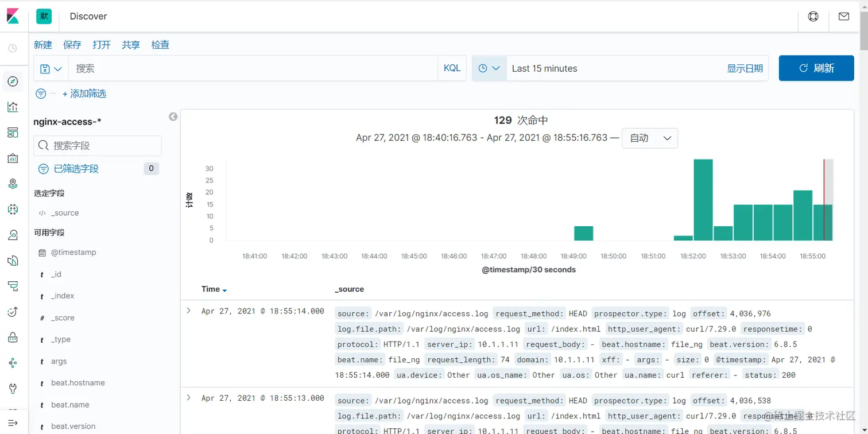This screenshot has height=434, width=868.
Task: Click 共享 menu item
Action: [x=131, y=45]
